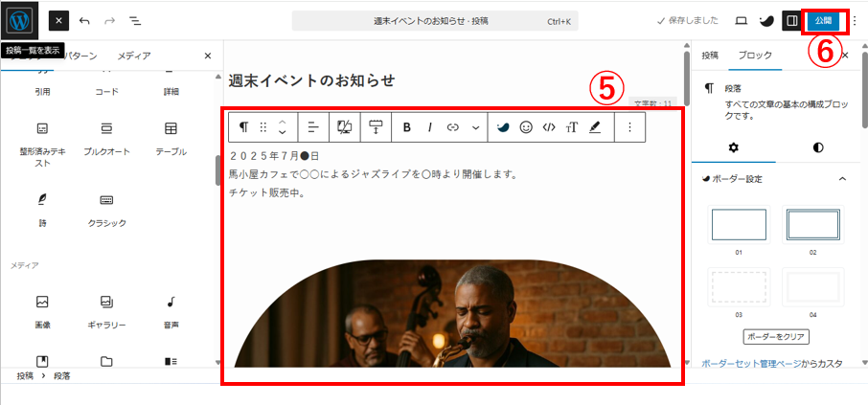The image size is (868, 405).
Task: Insert a テーブル table block
Action: point(171,139)
